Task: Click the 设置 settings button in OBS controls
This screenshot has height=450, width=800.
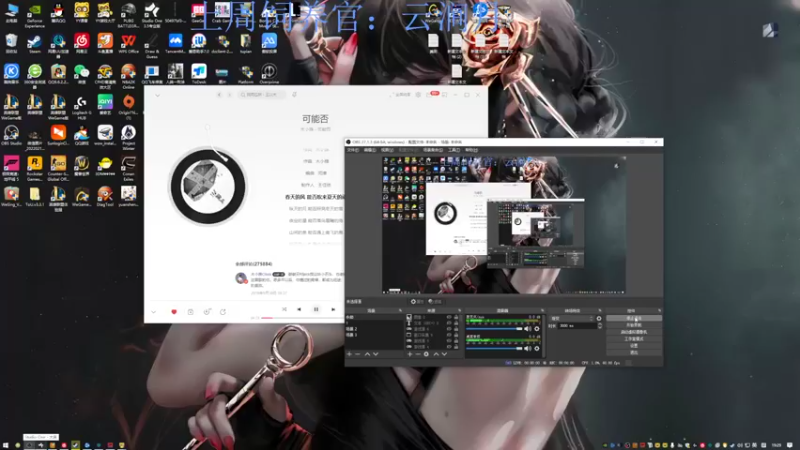Action: click(x=634, y=345)
